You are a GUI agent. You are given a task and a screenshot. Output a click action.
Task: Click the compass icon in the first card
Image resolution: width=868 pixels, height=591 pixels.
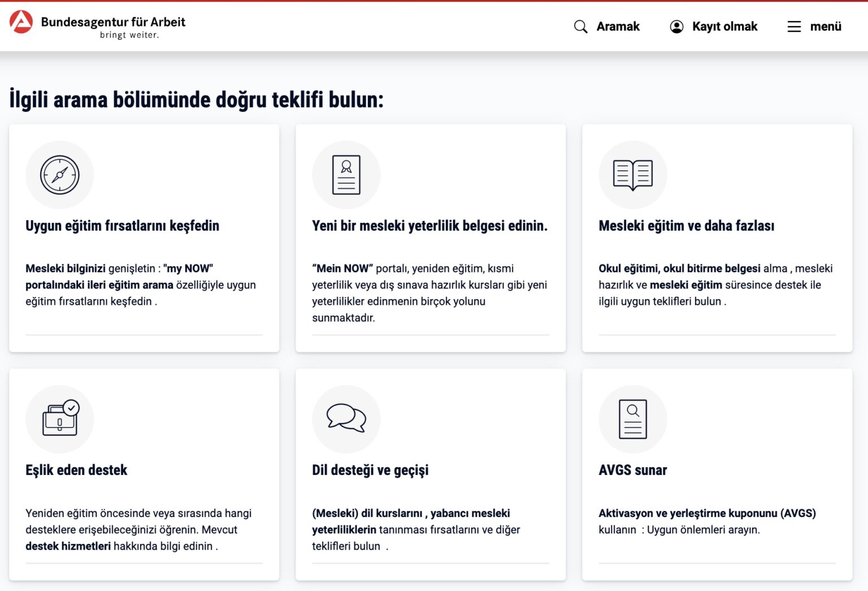[x=60, y=175]
